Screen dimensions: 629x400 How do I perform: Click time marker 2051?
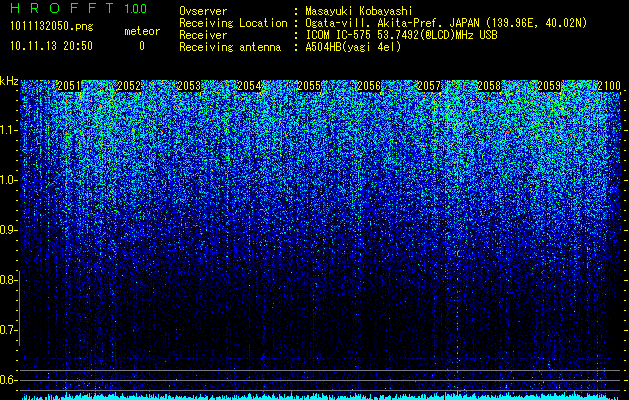(69, 86)
